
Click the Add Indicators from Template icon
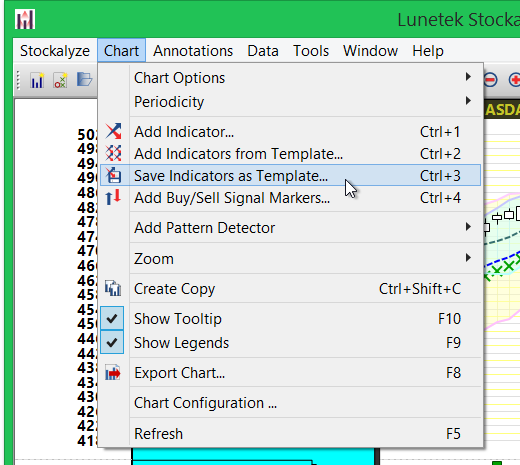tap(113, 153)
